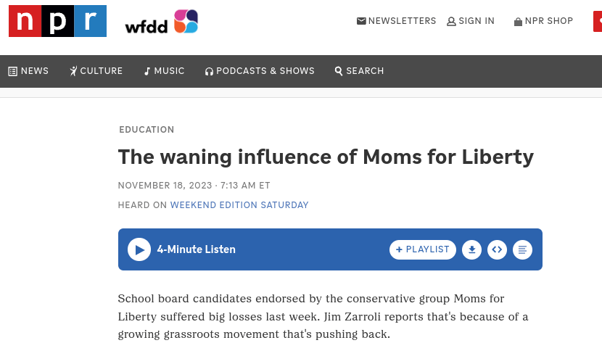Open the Search option
This screenshot has width=602, height=364.
coord(359,71)
